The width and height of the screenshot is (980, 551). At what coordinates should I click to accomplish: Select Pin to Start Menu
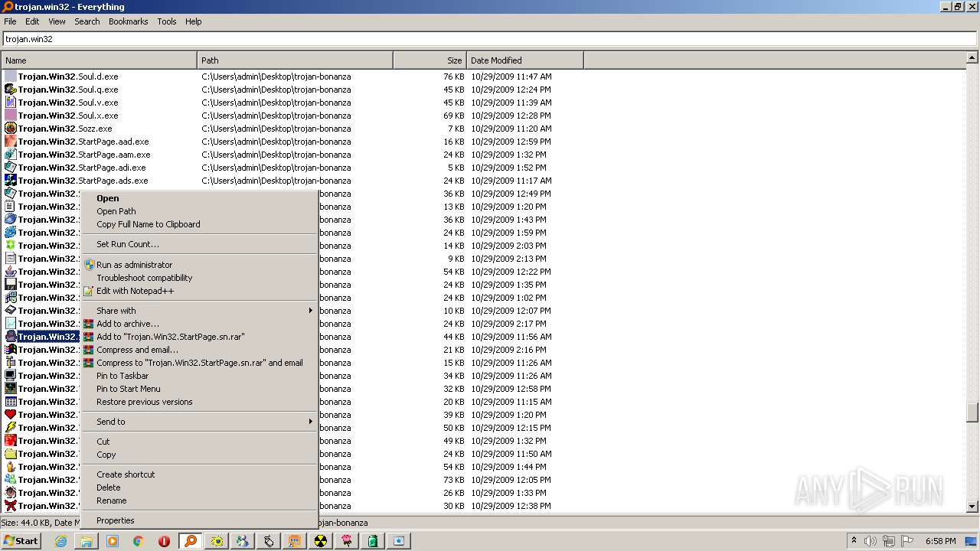199,389
